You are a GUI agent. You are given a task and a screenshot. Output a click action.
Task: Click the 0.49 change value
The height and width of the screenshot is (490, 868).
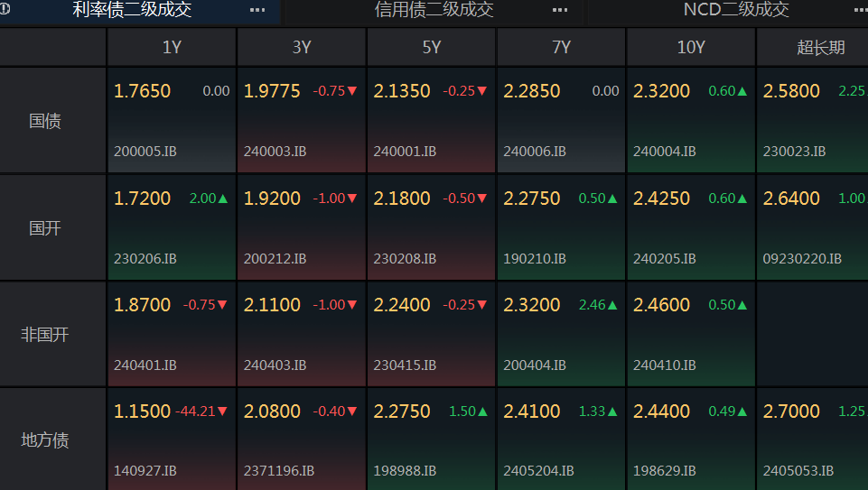click(722, 411)
